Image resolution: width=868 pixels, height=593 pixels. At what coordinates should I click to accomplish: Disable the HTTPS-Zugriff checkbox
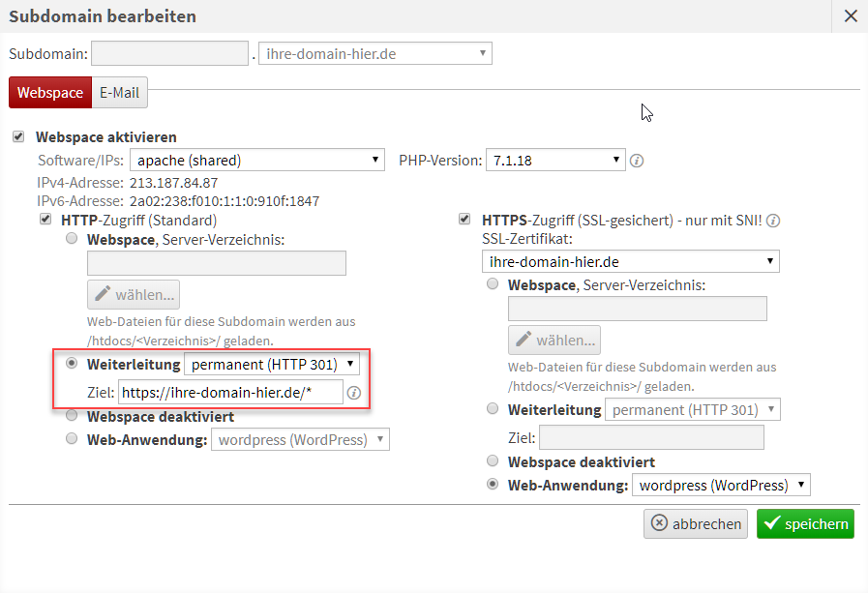[x=464, y=221]
